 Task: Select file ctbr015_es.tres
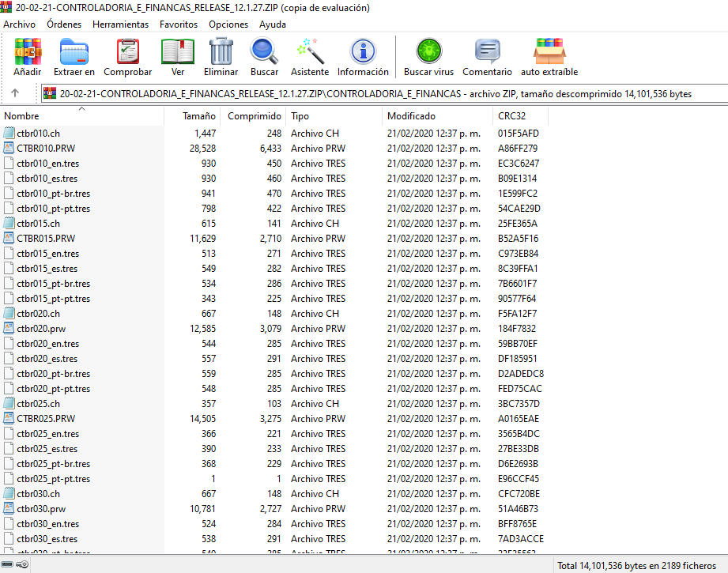47,269
